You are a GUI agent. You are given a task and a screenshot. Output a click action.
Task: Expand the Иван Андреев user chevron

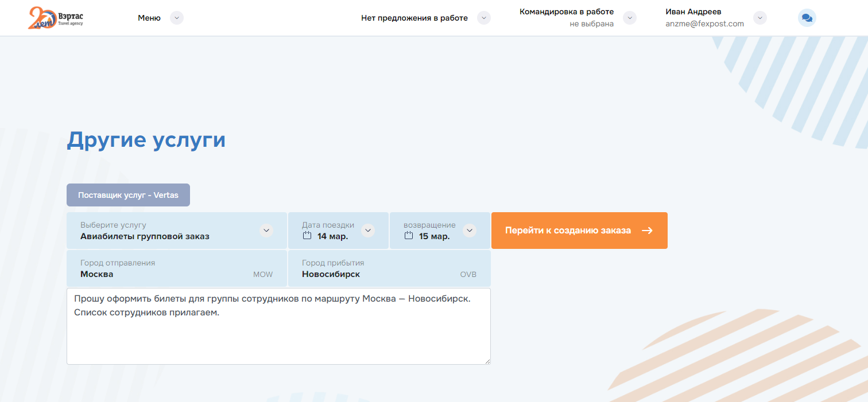coord(760,18)
